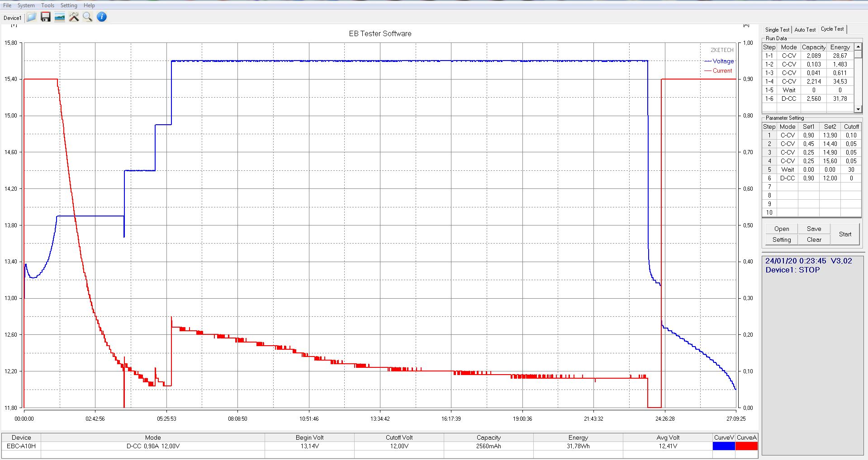
Task: Click the Save button in test panel
Action: (x=814, y=229)
